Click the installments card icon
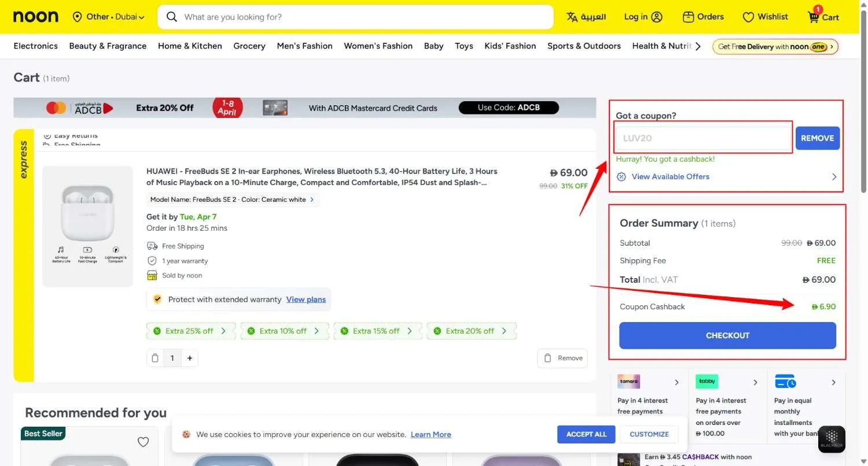Viewport: 868px width, 466px height. pos(785,382)
